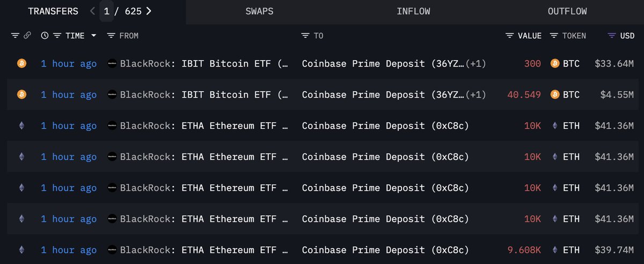Open the filter icon for the TOKEN column
Image resolution: width=644 pixels, height=264 pixels.
[553, 36]
